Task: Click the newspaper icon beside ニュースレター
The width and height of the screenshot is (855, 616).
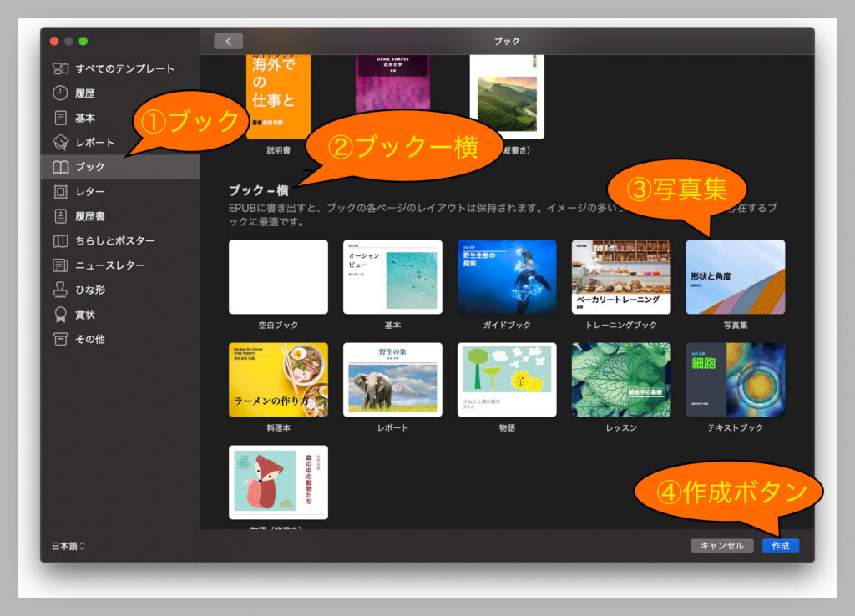Action: (60, 265)
